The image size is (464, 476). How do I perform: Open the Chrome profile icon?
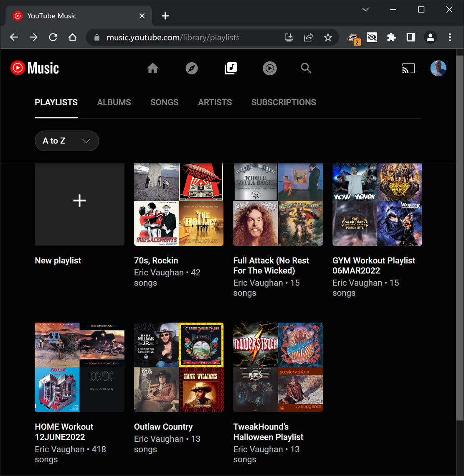pyautogui.click(x=430, y=37)
